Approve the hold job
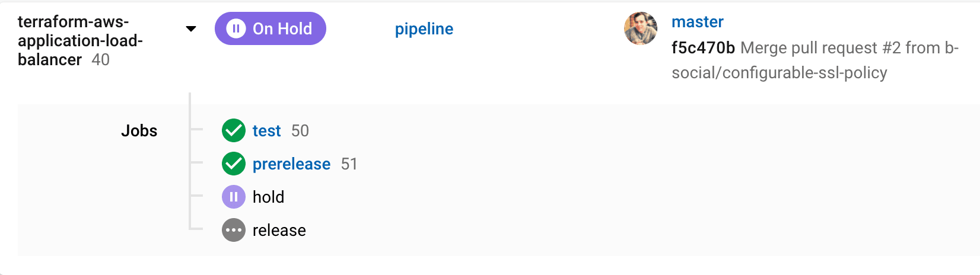The width and height of the screenshot is (980, 275). point(268,197)
